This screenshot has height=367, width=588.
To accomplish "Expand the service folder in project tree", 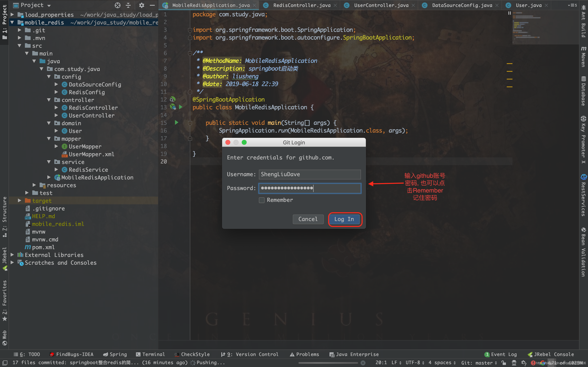I will point(50,162).
